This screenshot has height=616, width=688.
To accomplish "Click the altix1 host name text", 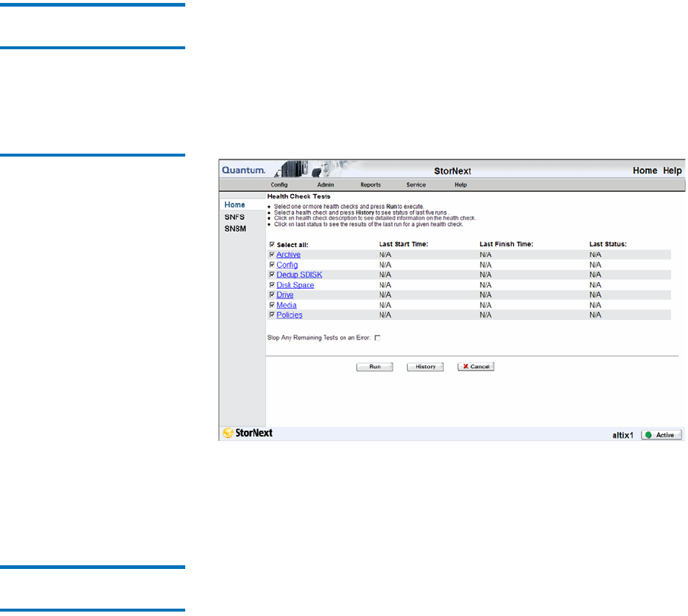I will coord(623,435).
